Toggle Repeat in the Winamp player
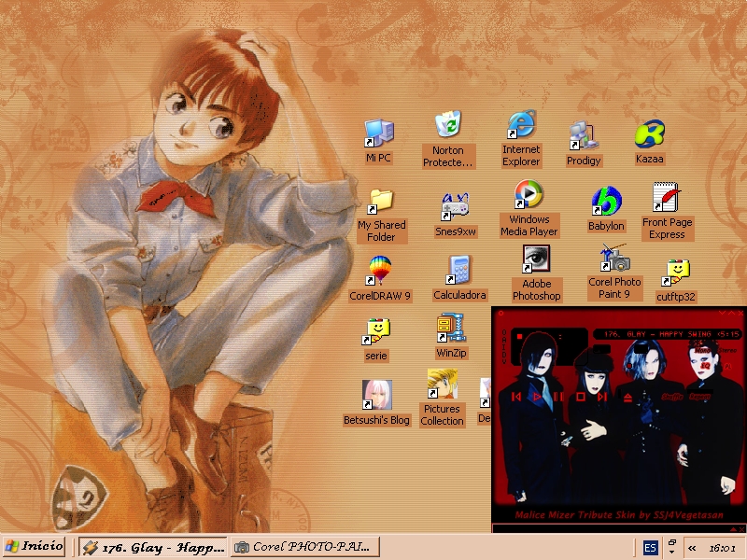 pos(699,396)
